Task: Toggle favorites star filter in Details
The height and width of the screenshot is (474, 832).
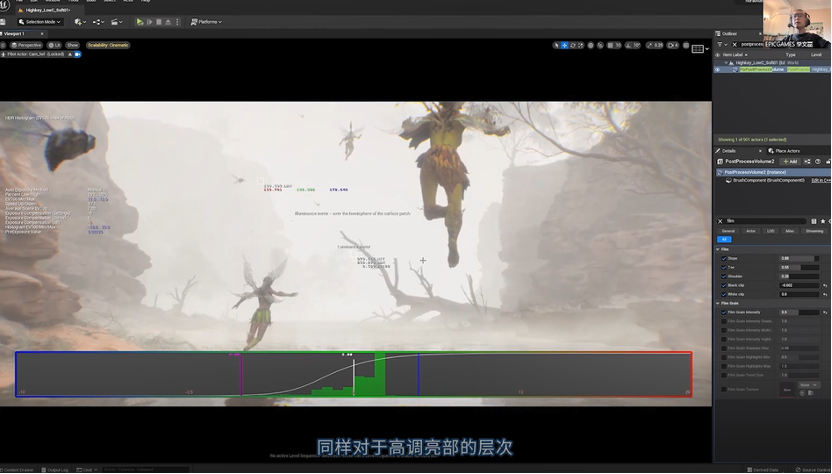Action: pyautogui.click(x=823, y=221)
